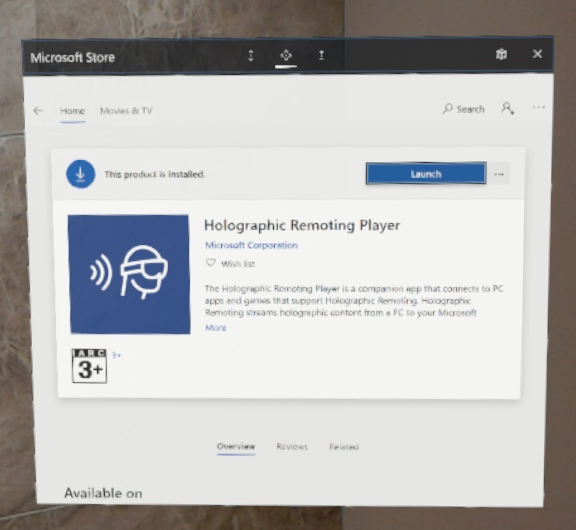
Task: Launch Holographic Remoting Player
Action: pos(426,173)
